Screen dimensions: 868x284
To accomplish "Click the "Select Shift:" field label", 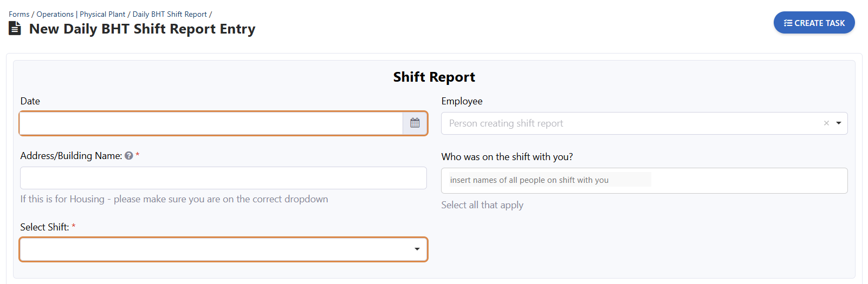I will tap(44, 227).
